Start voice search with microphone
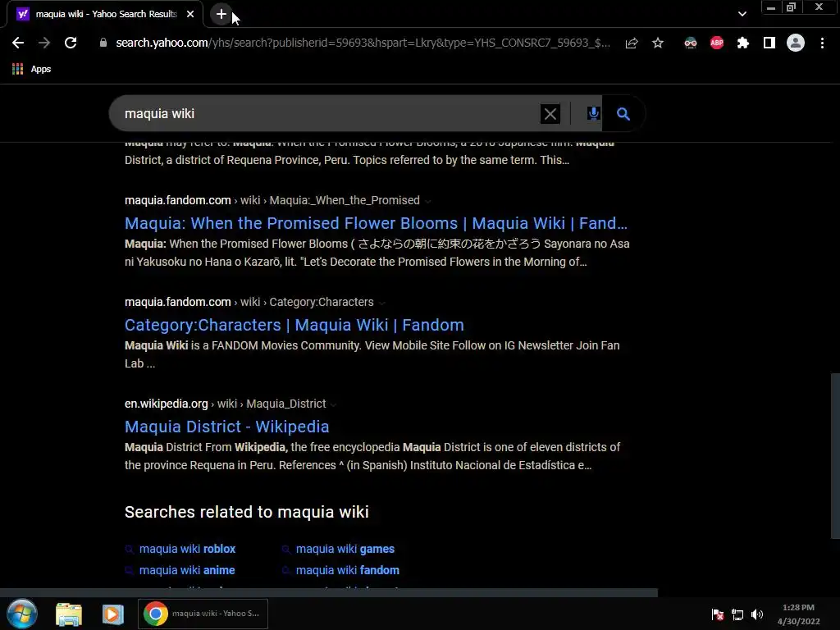 point(593,113)
